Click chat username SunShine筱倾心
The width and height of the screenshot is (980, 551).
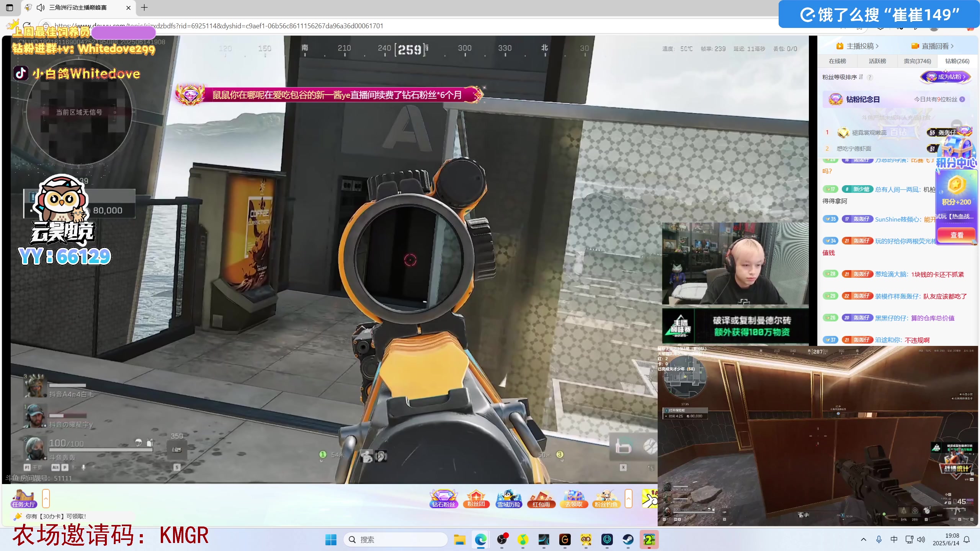[x=898, y=219]
